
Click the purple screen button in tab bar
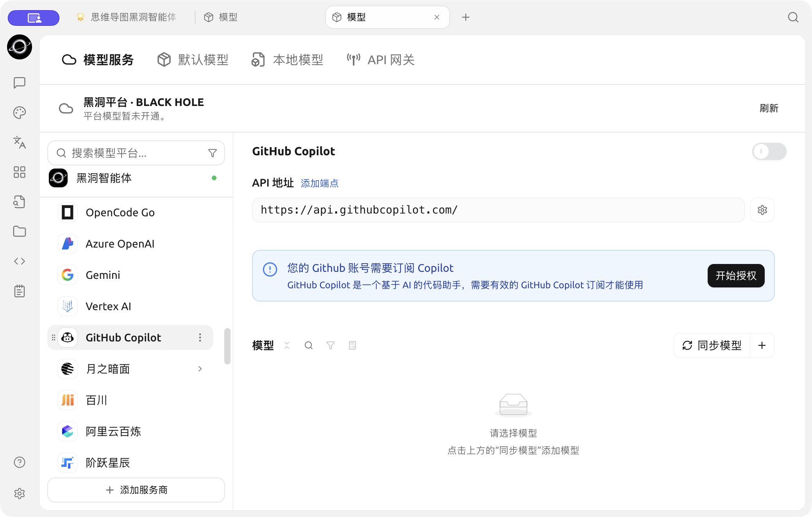pyautogui.click(x=34, y=18)
